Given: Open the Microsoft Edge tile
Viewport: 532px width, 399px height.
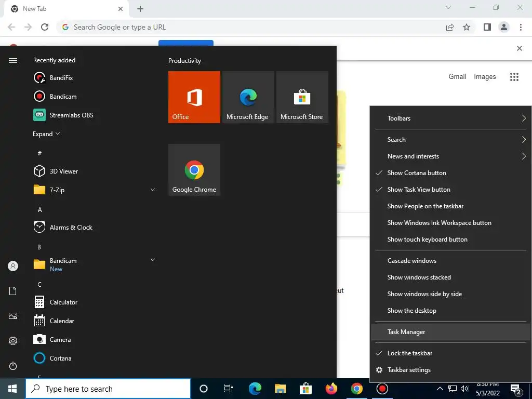Looking at the screenshot, I should click(x=248, y=97).
